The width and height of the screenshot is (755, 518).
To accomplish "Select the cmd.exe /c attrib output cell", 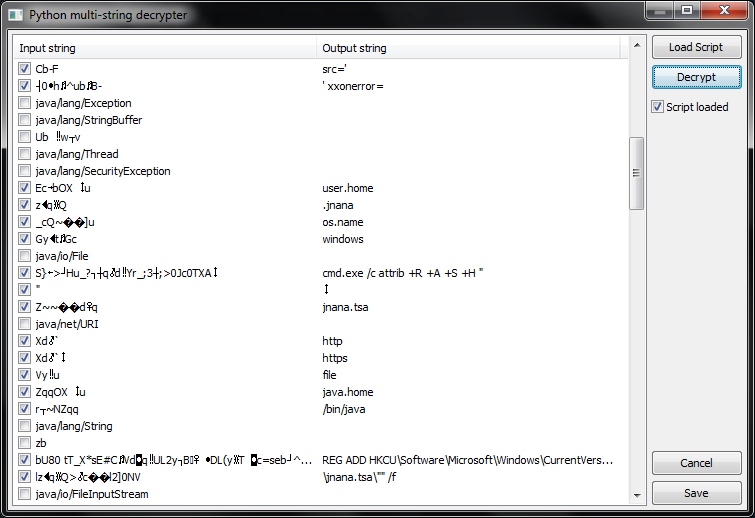I will click(403, 273).
